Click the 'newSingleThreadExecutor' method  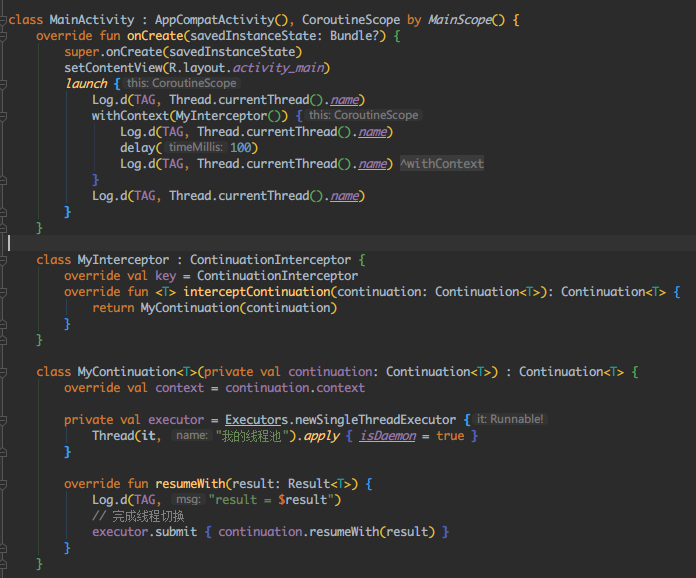(376, 420)
